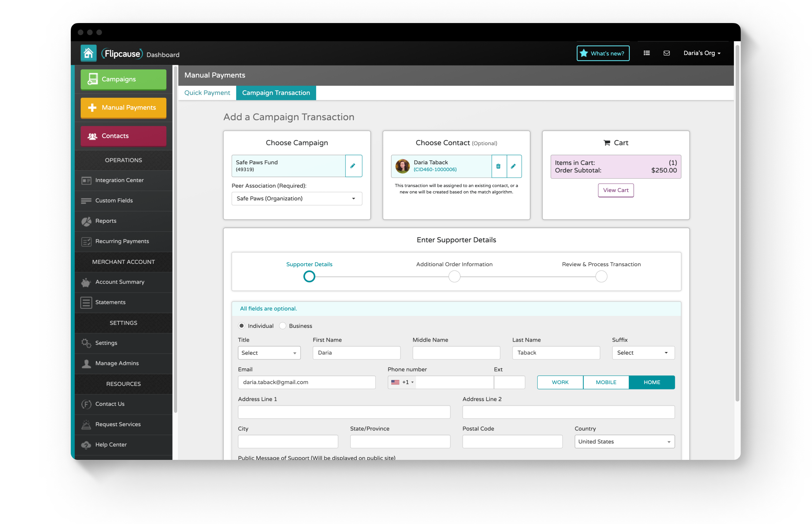The image size is (812, 524).
Task: Open the envelope messages icon
Action: [x=666, y=53]
